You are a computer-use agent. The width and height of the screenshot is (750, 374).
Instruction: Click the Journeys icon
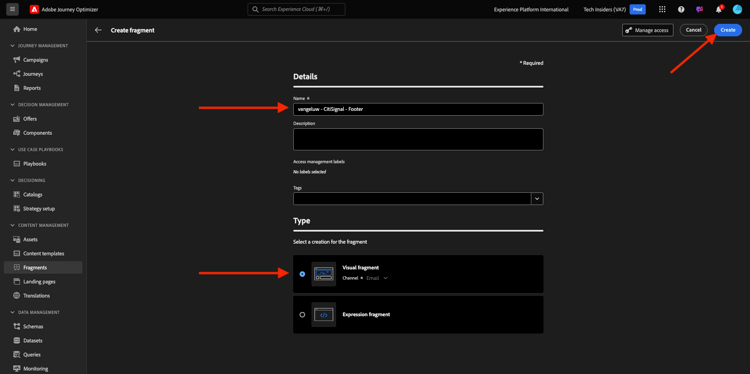17,74
